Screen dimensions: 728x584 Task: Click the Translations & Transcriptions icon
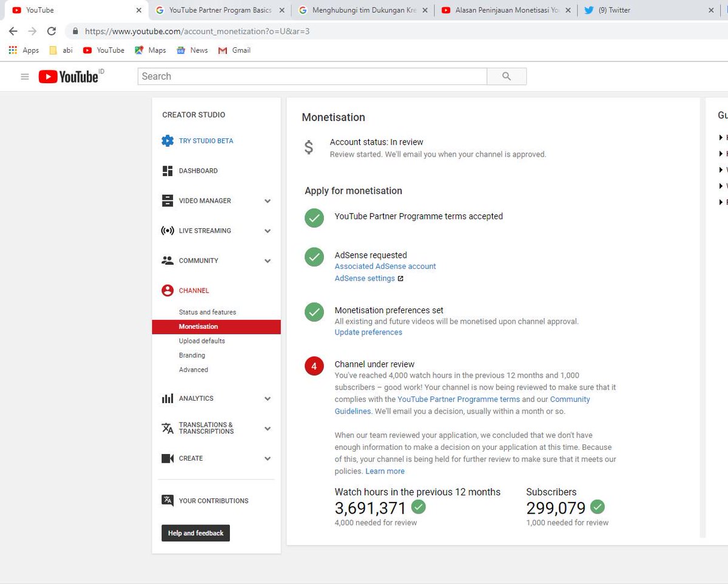(167, 429)
